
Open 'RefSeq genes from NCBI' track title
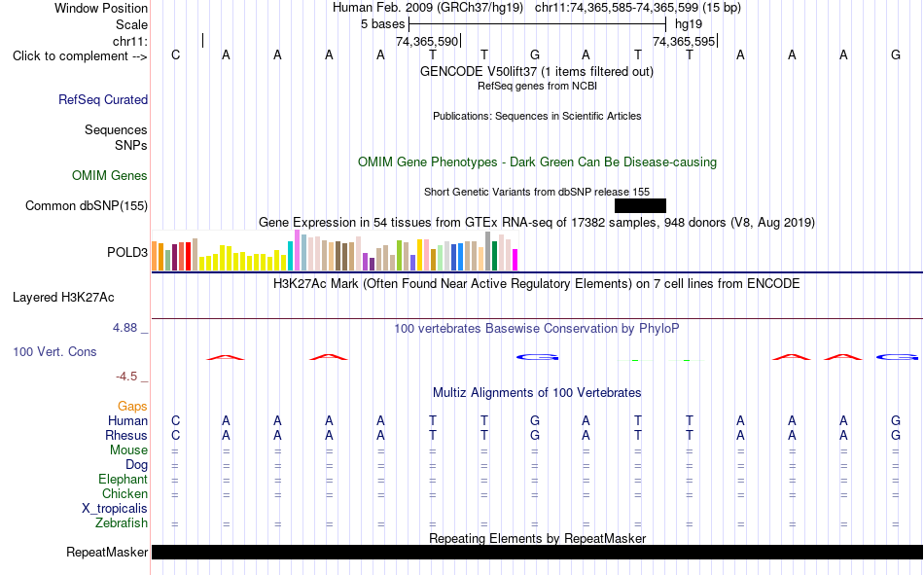[538, 86]
